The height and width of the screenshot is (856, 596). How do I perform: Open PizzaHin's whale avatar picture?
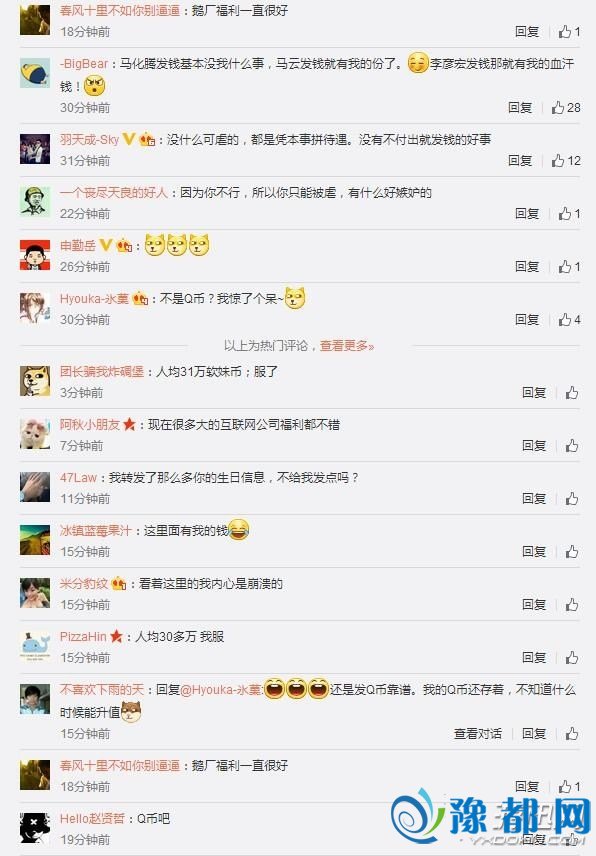[35, 645]
